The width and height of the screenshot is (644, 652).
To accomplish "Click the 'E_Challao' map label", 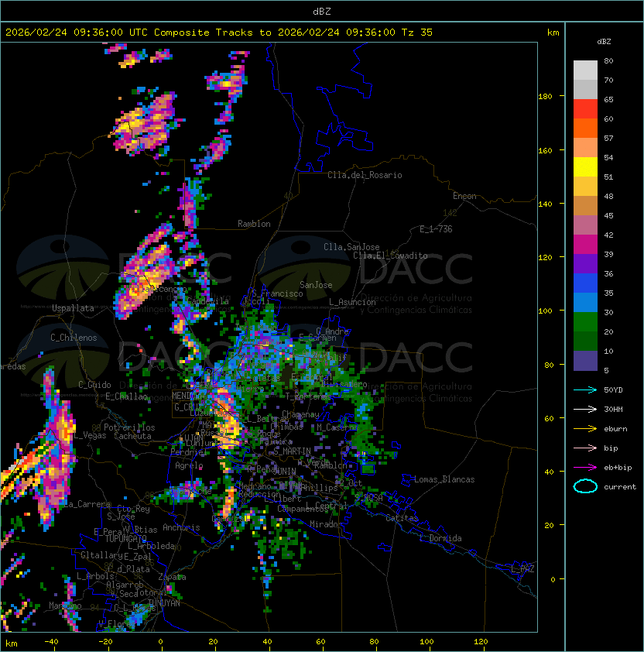I will tap(126, 396).
